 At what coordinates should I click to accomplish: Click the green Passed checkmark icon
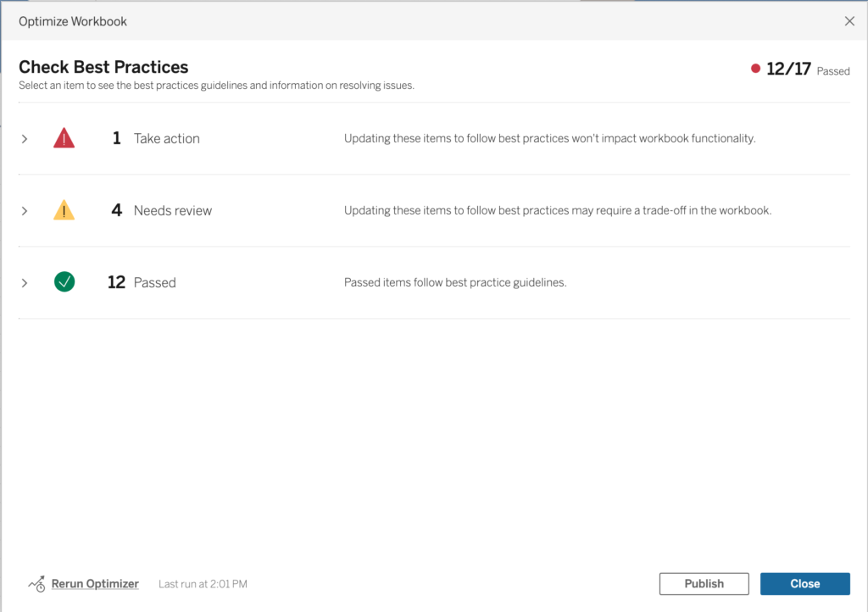coord(64,282)
